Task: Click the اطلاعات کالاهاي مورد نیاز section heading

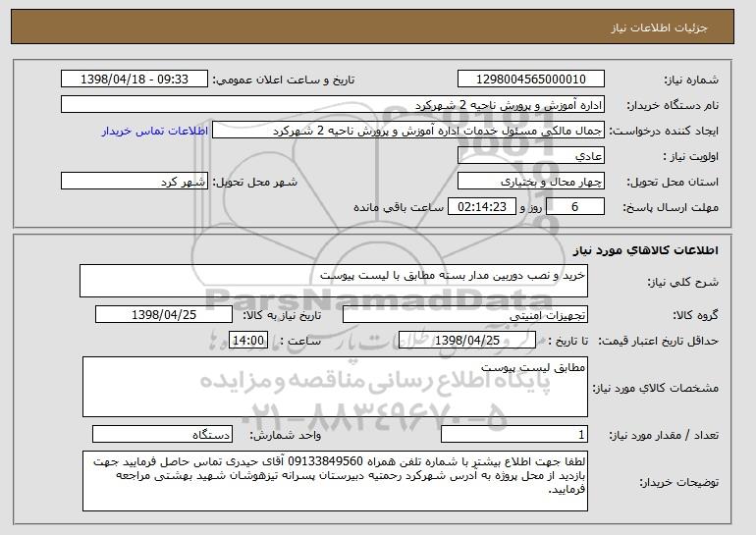Action: [x=646, y=249]
